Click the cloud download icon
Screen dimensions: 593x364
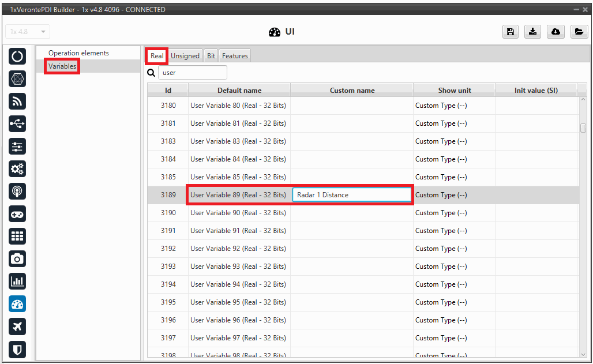coord(556,32)
